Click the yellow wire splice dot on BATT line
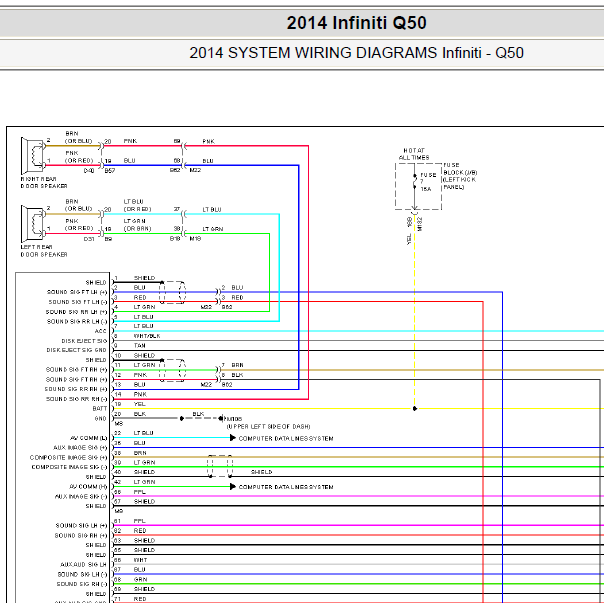 tap(415, 408)
